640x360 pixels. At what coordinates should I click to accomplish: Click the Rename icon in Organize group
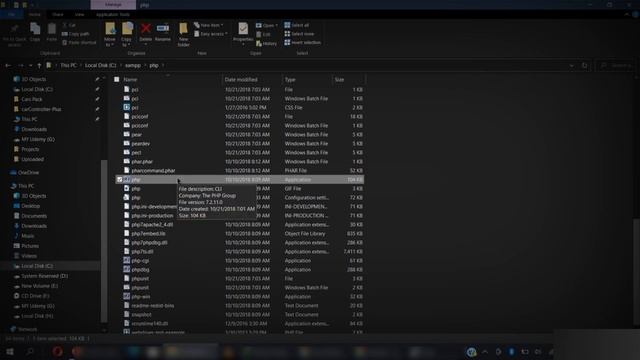click(x=162, y=28)
